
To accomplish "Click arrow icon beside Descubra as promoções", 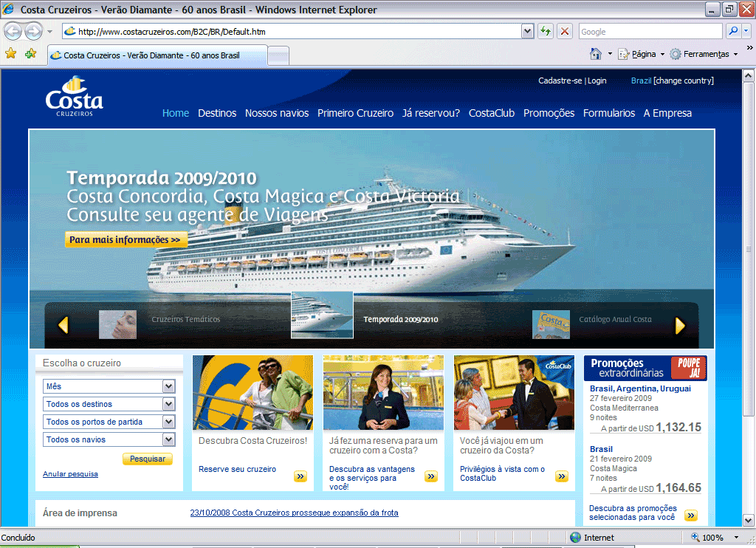I will pos(691,516).
